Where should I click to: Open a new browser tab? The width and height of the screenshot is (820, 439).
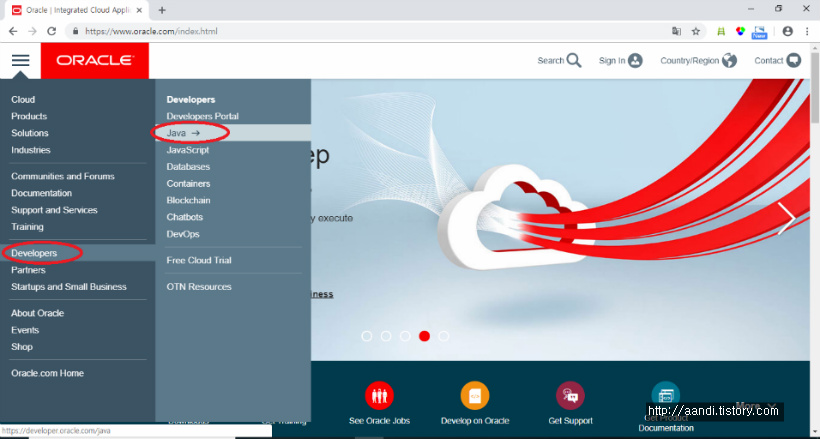[162, 10]
